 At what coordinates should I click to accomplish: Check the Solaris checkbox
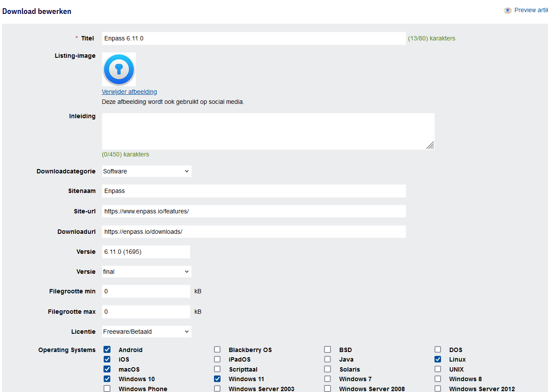click(327, 369)
